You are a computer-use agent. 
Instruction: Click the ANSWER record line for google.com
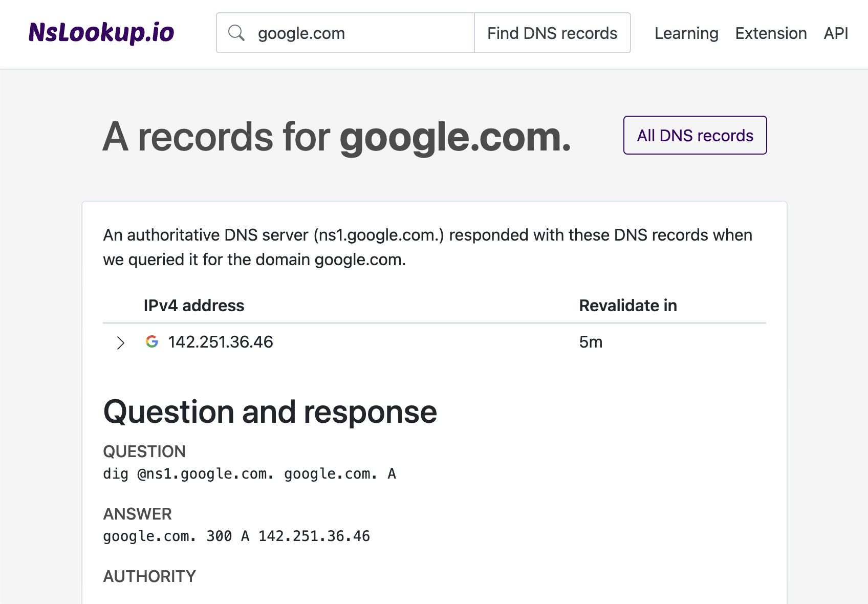coord(236,536)
